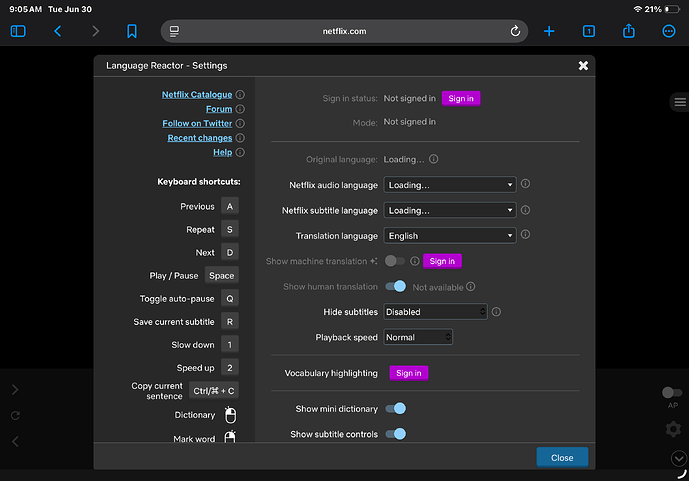
Task: Open the share sheet icon
Action: point(629,31)
